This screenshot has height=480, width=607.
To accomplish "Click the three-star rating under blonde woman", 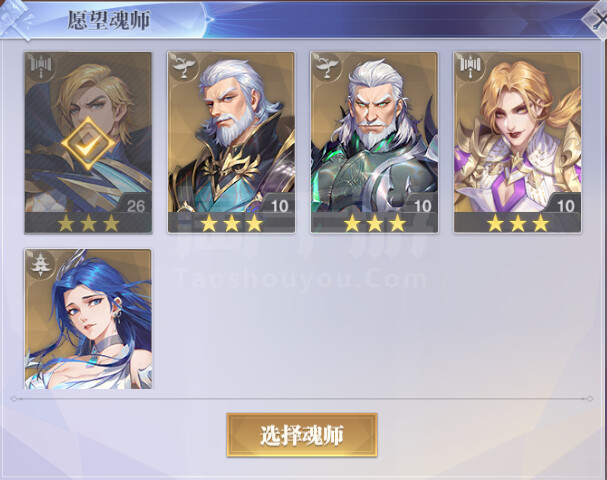I will tap(518, 223).
